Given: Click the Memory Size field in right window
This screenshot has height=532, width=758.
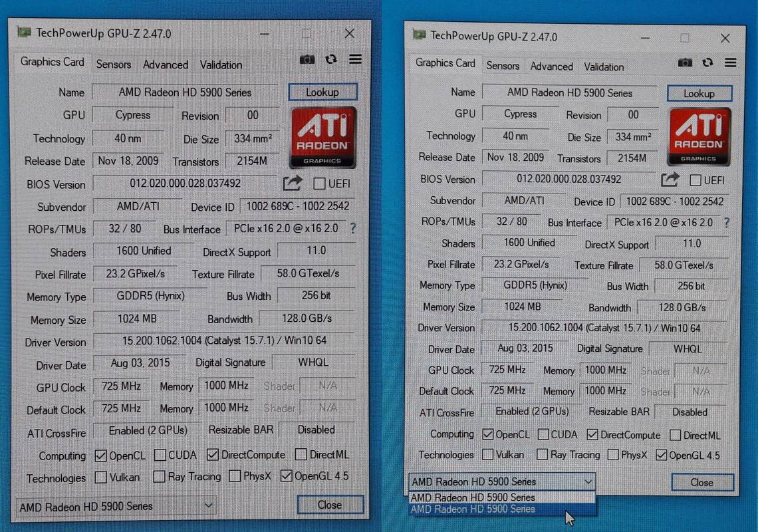Looking at the screenshot, I should (x=523, y=307).
